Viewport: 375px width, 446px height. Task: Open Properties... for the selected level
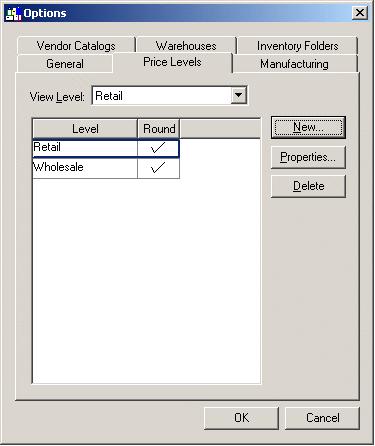(x=308, y=157)
